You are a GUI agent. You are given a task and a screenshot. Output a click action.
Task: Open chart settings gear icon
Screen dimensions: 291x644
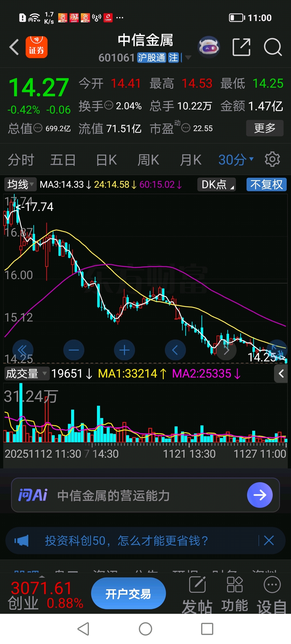(272, 159)
